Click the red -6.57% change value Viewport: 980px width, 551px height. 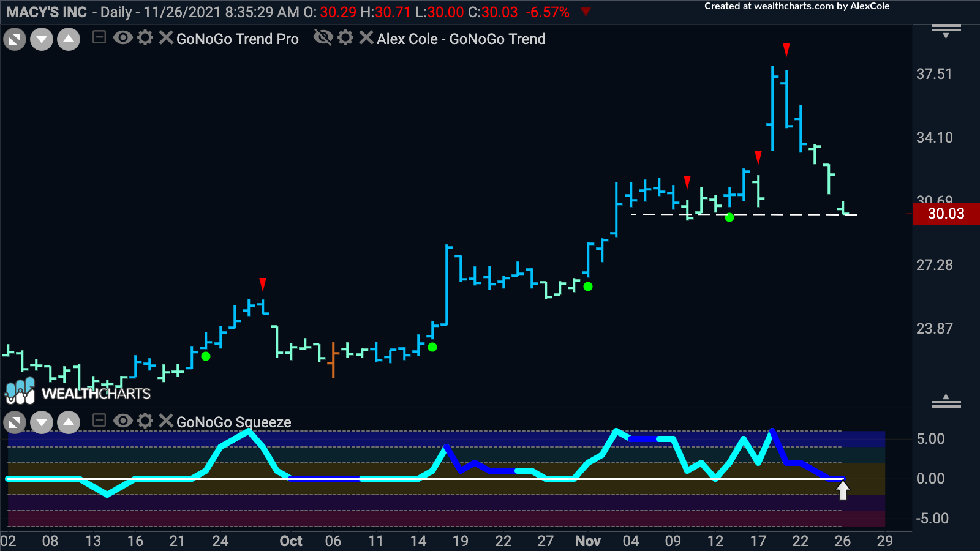[548, 12]
